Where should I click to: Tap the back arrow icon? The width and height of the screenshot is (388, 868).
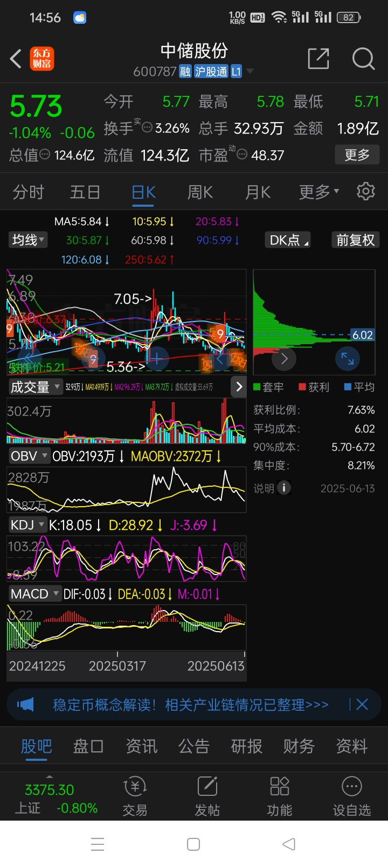pyautogui.click(x=16, y=59)
